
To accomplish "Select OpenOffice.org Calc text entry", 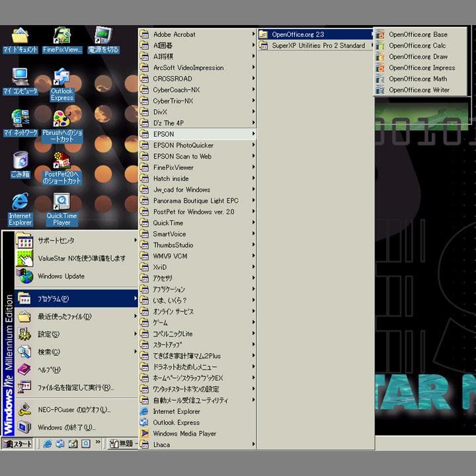I will (x=417, y=46).
